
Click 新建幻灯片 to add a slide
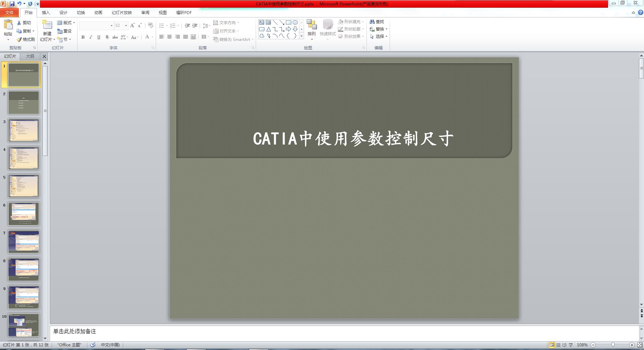point(47,30)
